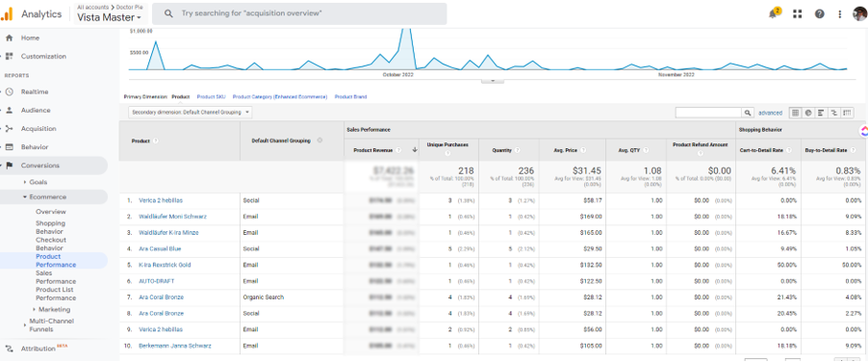Open the Waldläufer Moni Schwarz product link
The height and width of the screenshot is (362, 868).
pos(172,217)
